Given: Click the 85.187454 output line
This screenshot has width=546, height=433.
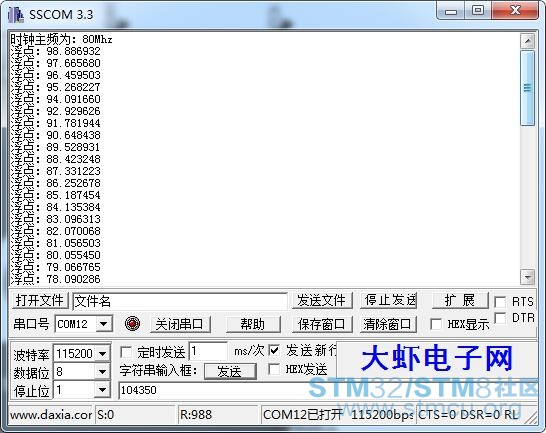Looking at the screenshot, I should coord(56,195).
